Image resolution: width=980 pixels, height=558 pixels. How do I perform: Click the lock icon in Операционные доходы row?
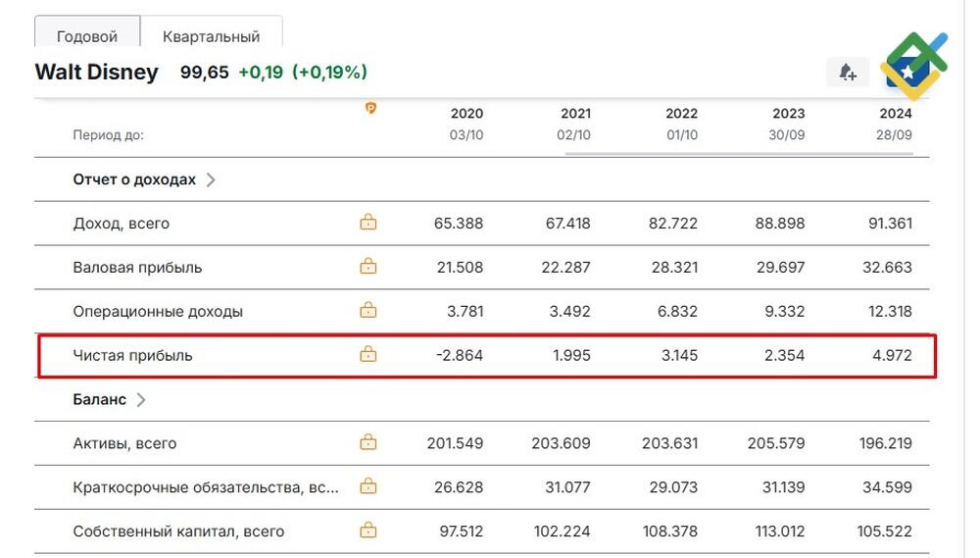point(368,310)
